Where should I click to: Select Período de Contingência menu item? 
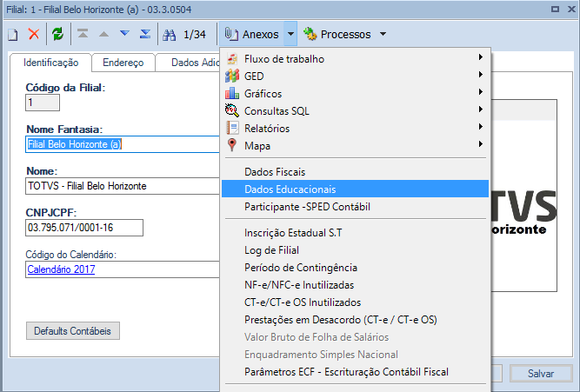point(355,268)
